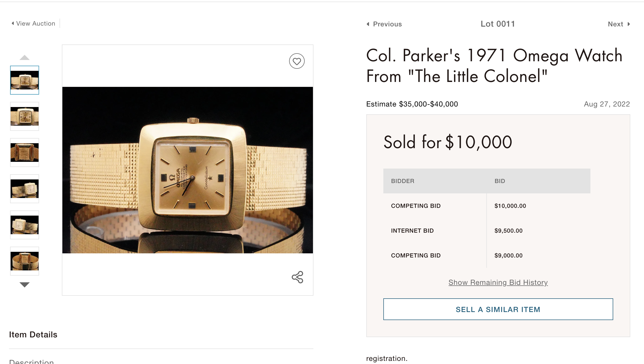Click the Description section label
This screenshot has width=644, height=364.
[x=32, y=361]
